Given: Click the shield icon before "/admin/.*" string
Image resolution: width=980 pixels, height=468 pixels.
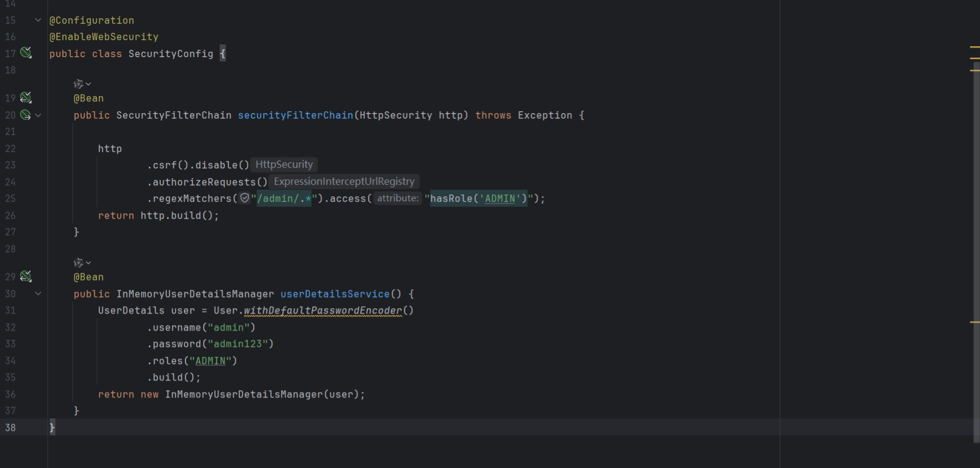Looking at the screenshot, I should coord(245,198).
